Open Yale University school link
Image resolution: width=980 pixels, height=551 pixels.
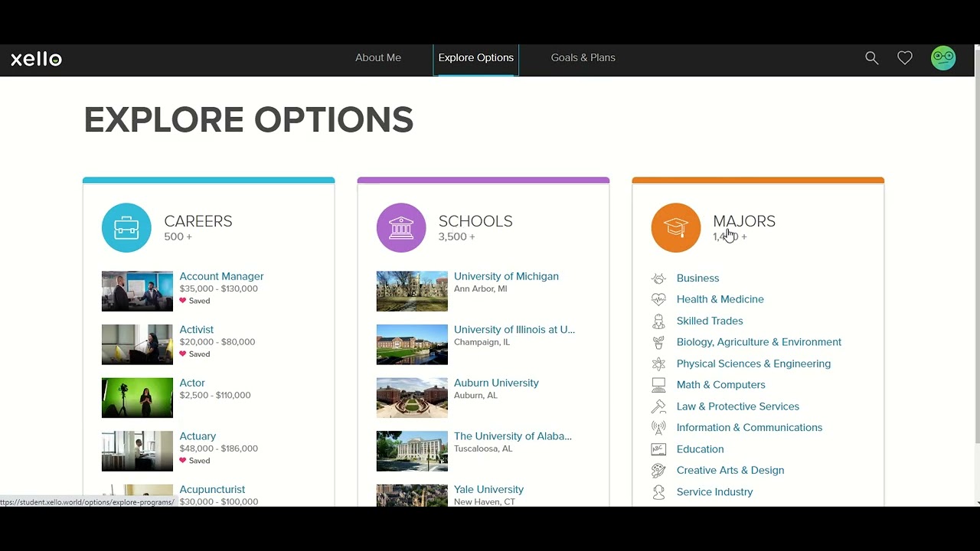[x=488, y=490]
